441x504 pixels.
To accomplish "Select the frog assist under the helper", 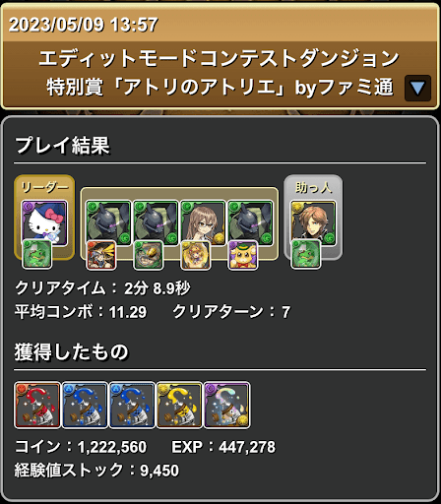I will coord(306,255).
